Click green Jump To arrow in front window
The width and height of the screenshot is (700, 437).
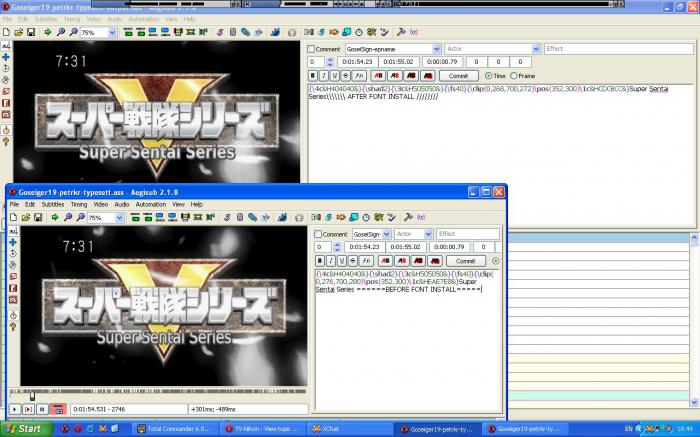pos(55,217)
